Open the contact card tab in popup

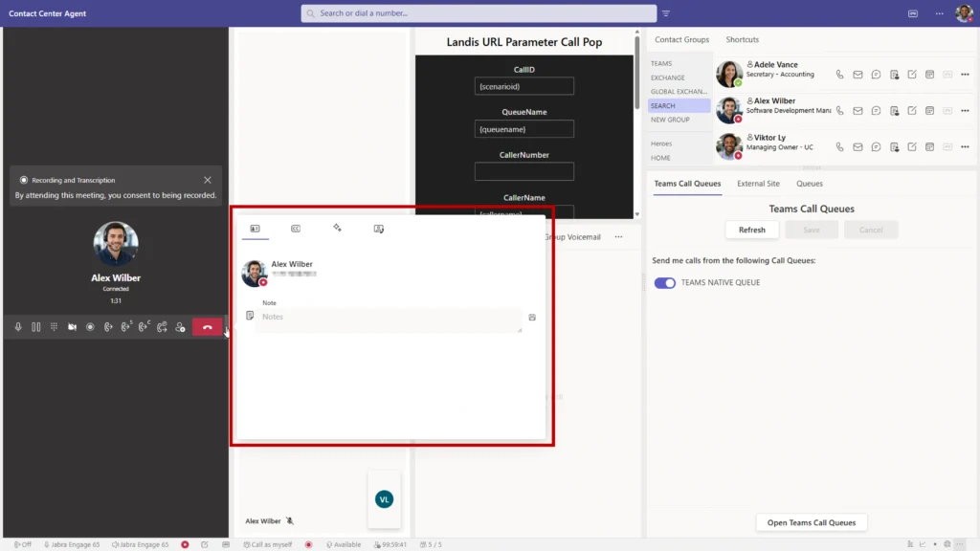click(x=255, y=229)
